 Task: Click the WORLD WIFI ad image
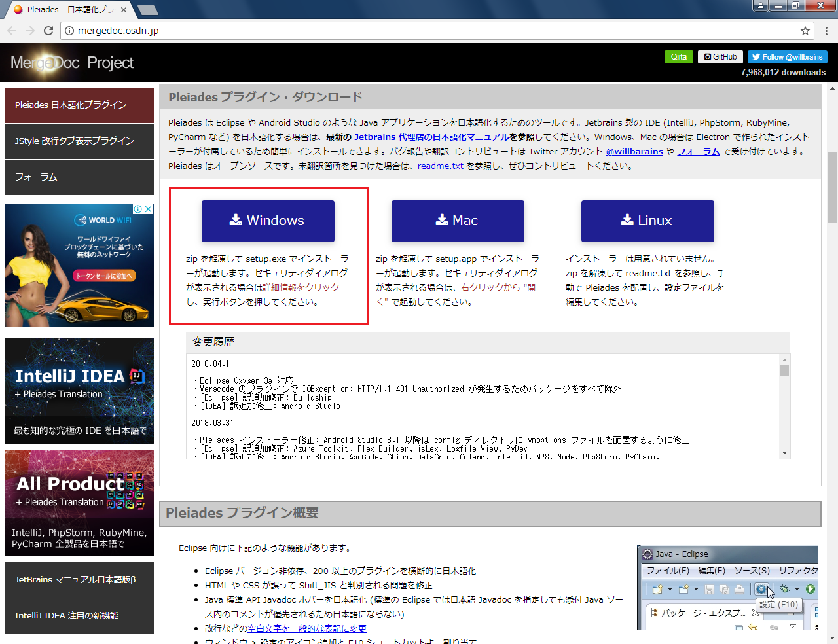click(79, 265)
